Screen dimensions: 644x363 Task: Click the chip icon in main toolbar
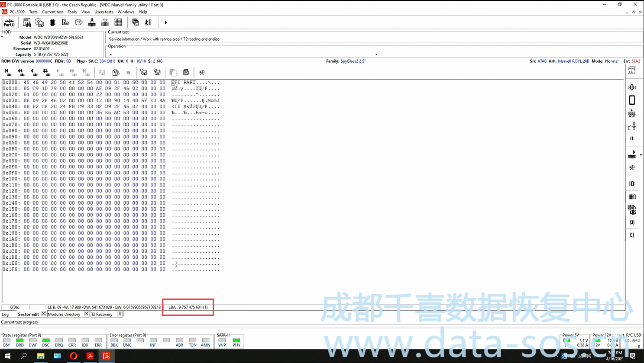(53, 22)
